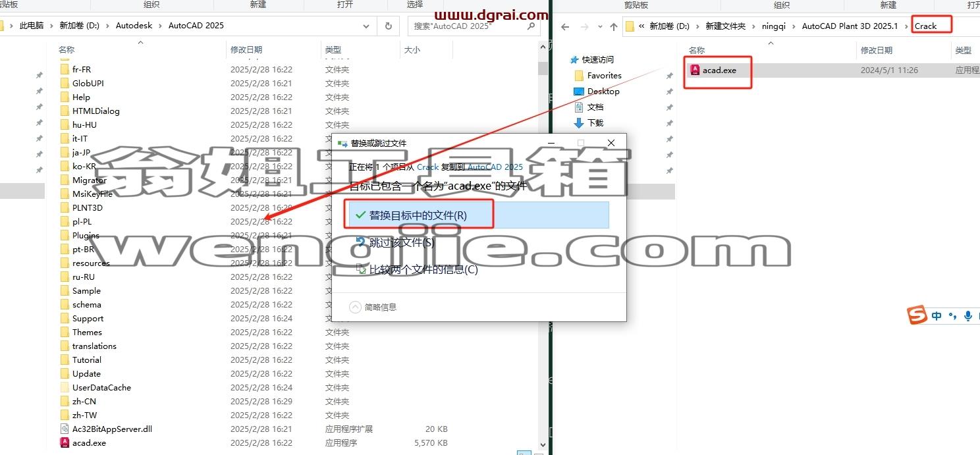Open the UserDataCache folder
The width and height of the screenshot is (980, 455).
click(101, 387)
